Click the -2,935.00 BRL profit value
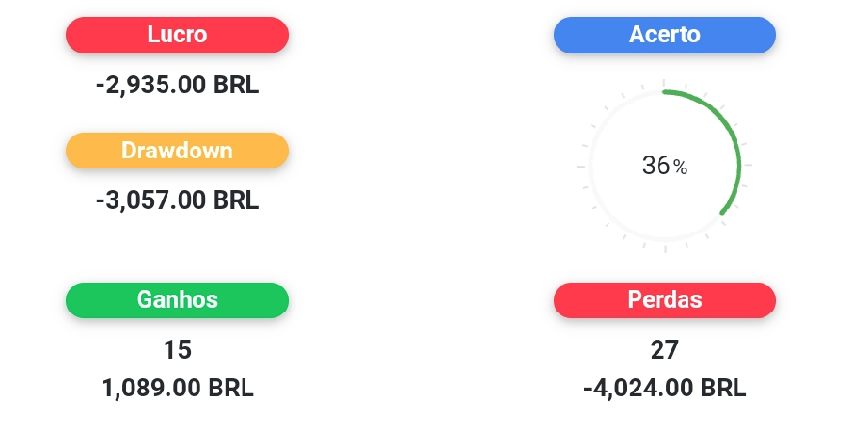The height and width of the screenshot is (432, 868). pyautogui.click(x=177, y=86)
